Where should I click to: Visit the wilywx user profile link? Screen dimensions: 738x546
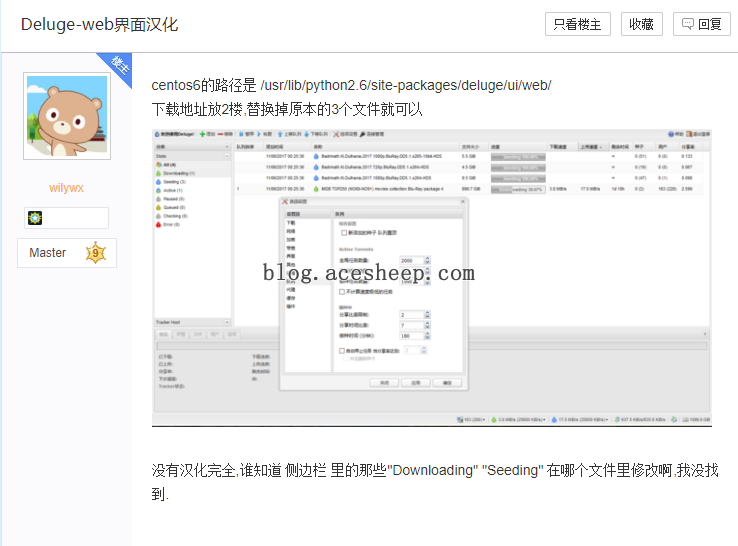66,188
